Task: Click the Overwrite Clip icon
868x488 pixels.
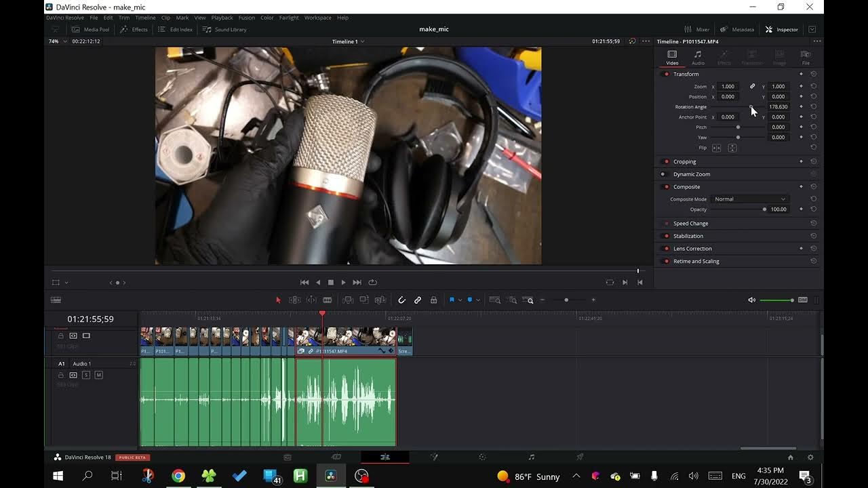Action: (x=364, y=300)
